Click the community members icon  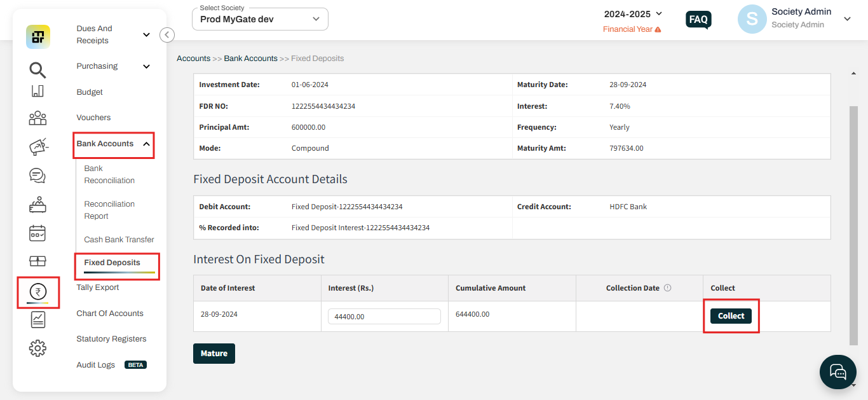point(37,118)
